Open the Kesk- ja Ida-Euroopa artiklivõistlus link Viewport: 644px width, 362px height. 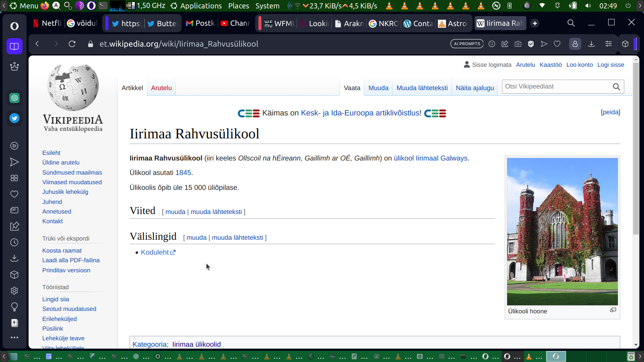point(360,113)
